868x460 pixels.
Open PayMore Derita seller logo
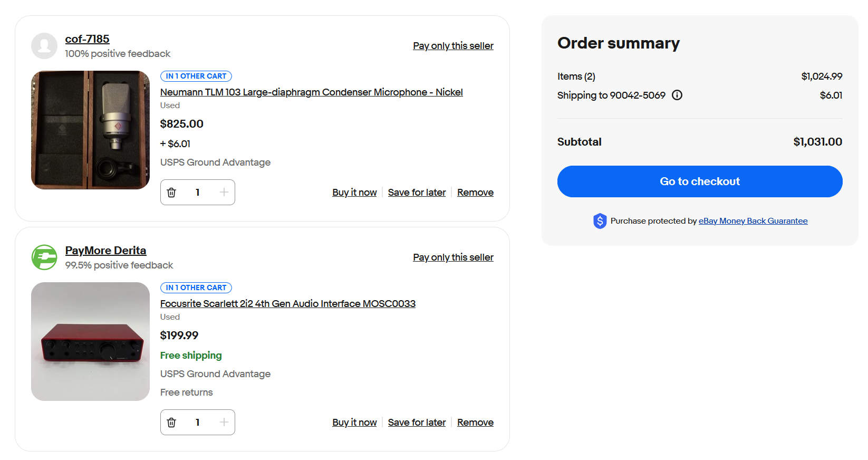point(44,257)
